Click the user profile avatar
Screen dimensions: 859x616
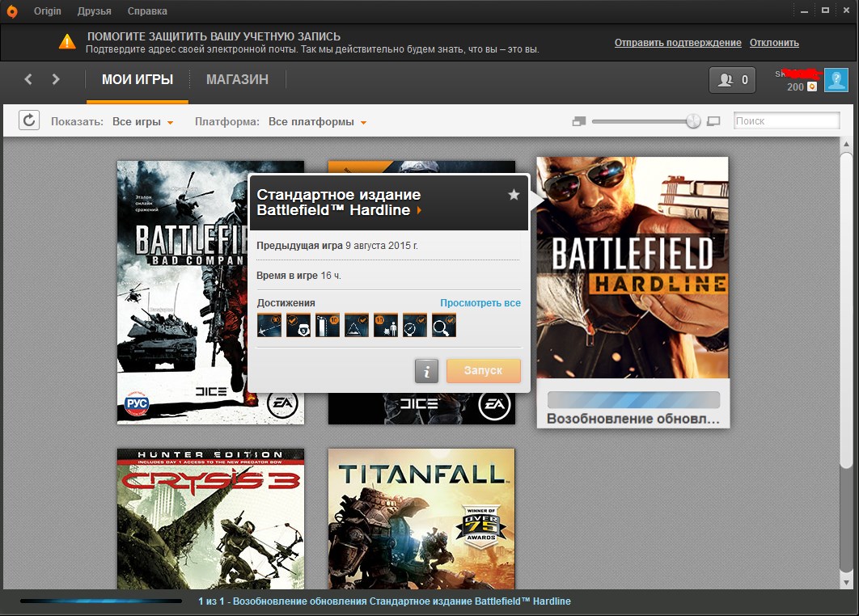point(836,80)
